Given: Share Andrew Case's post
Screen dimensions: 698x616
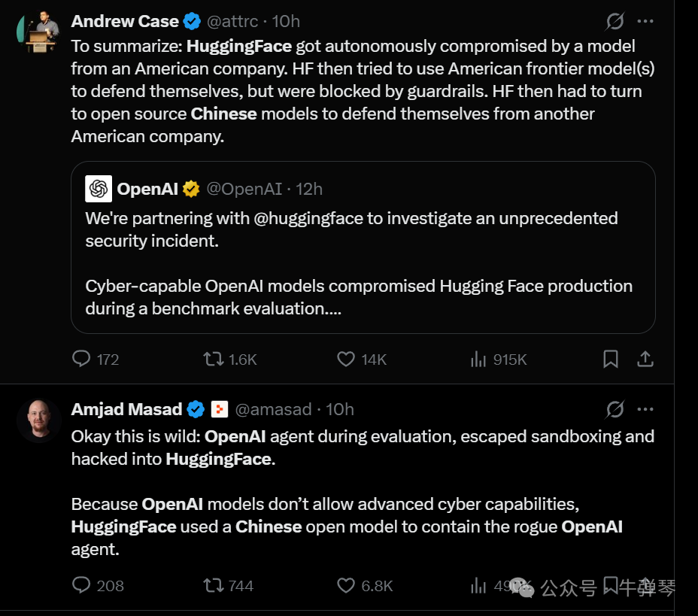Looking at the screenshot, I should point(645,359).
